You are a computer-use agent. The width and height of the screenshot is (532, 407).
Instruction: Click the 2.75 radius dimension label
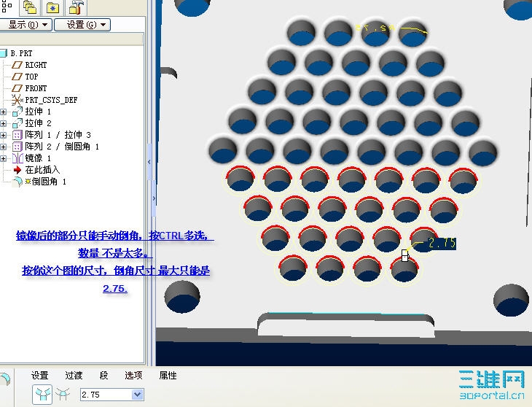tap(442, 243)
